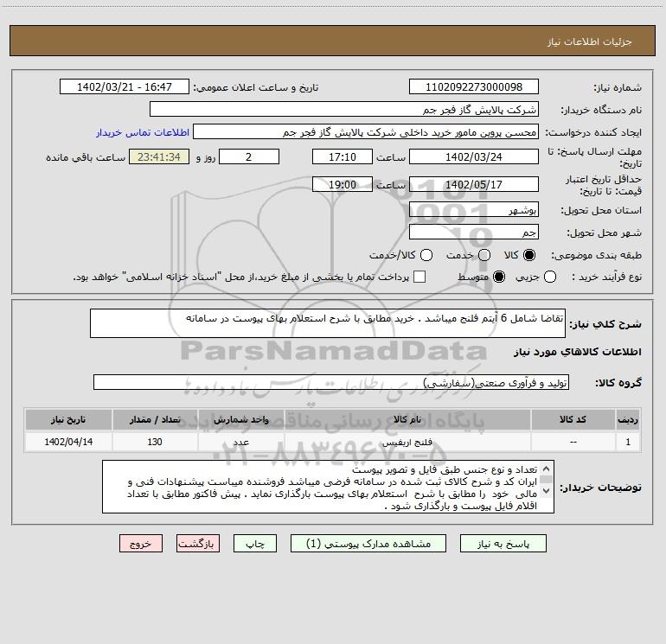Click the ردیف column header

628,419
